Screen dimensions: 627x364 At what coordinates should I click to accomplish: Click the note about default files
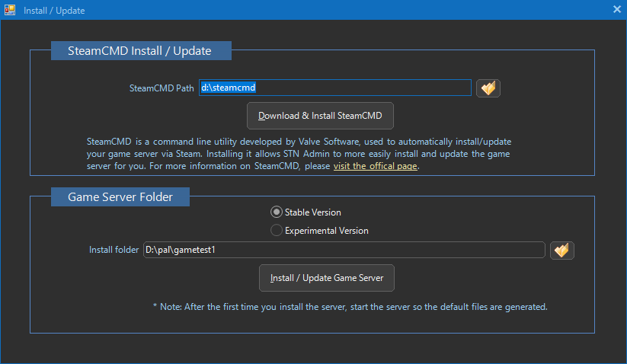pos(350,307)
